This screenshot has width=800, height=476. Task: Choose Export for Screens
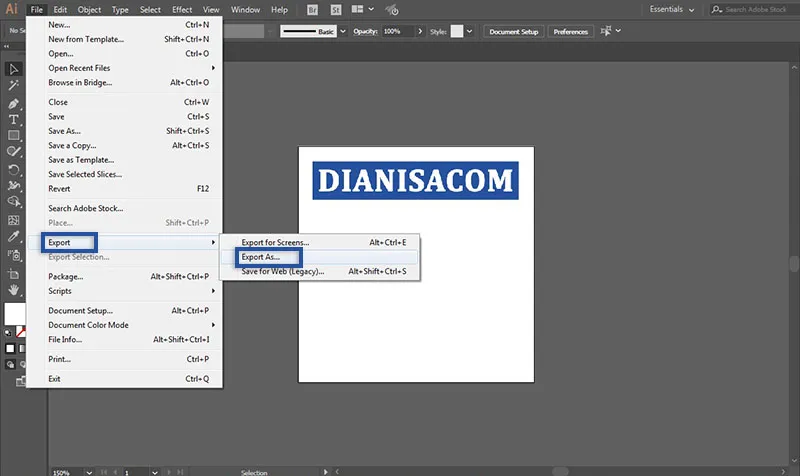click(x=320, y=242)
